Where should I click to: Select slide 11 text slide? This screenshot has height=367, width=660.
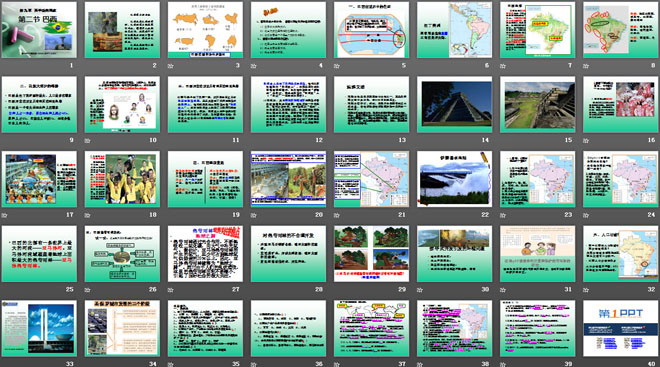205,104
